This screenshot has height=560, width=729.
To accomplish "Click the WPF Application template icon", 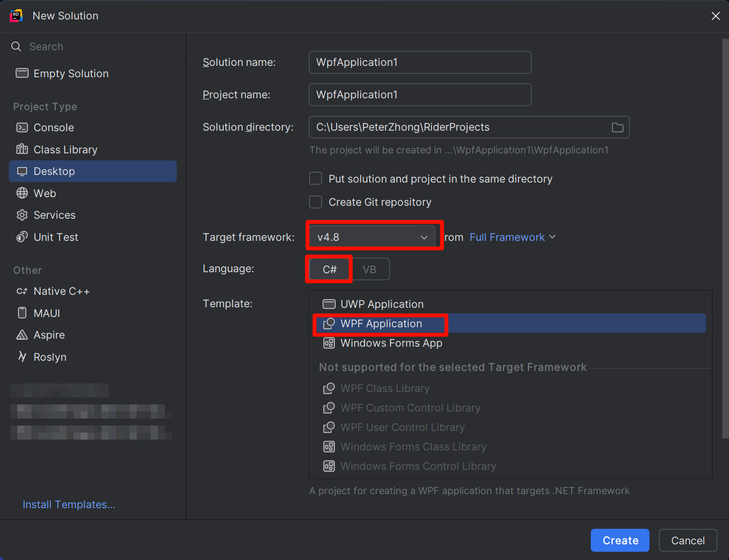I will coord(329,323).
